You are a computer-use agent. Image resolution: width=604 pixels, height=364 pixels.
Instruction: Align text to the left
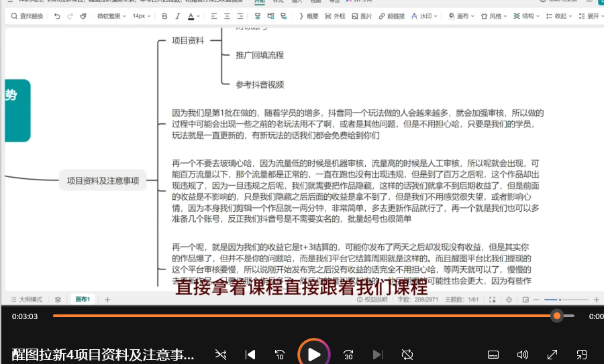pos(214,16)
